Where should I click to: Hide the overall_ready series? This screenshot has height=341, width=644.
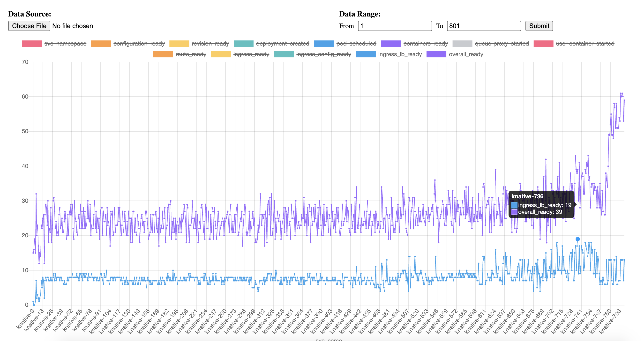click(x=466, y=54)
